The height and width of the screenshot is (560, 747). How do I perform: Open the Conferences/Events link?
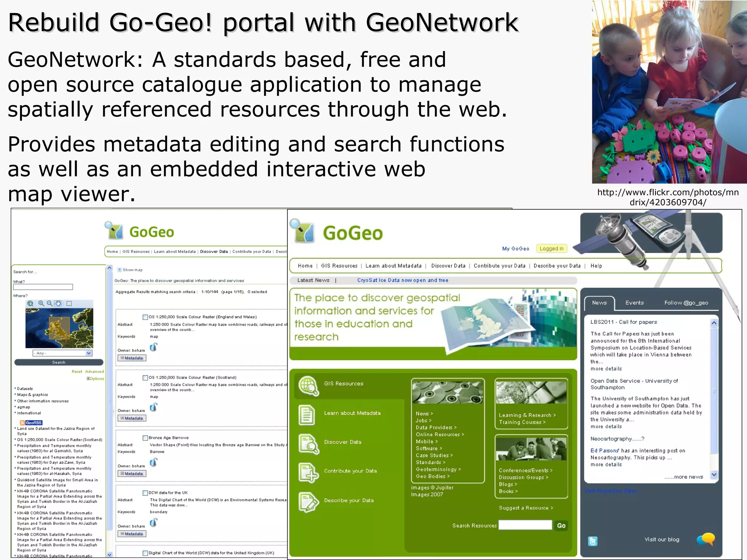pos(526,470)
